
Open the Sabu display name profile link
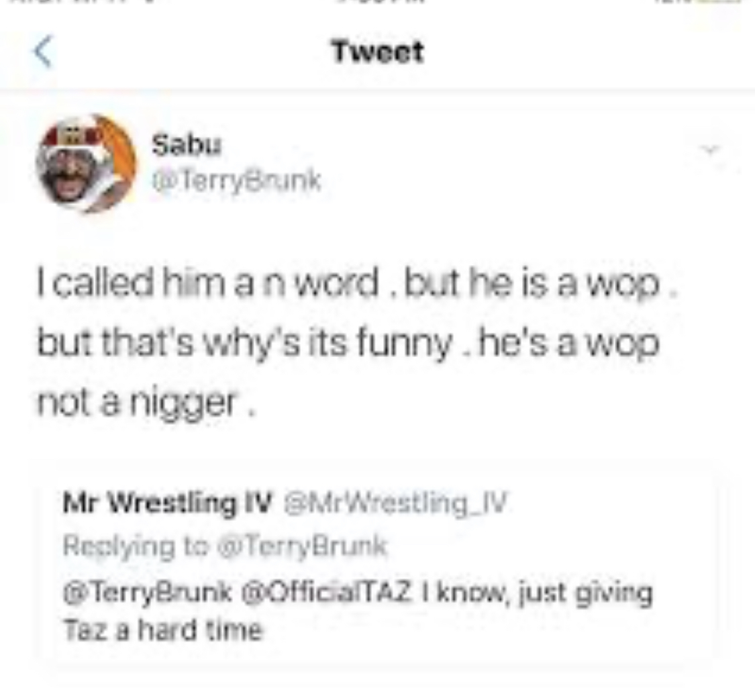187,144
